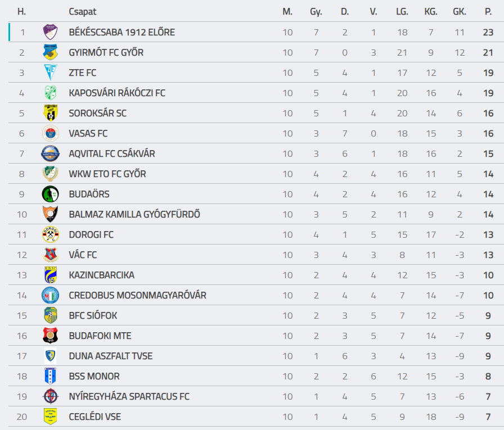Click the Budafoki MTE red-black badge
The width and height of the screenshot is (504, 430).
pos(51,336)
